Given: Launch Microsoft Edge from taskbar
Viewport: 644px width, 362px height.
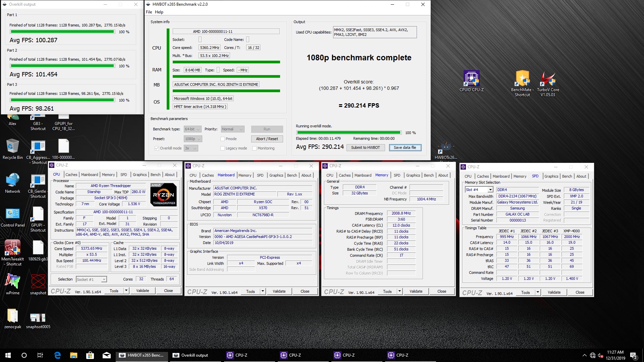Looking at the screenshot, I should coord(57,355).
